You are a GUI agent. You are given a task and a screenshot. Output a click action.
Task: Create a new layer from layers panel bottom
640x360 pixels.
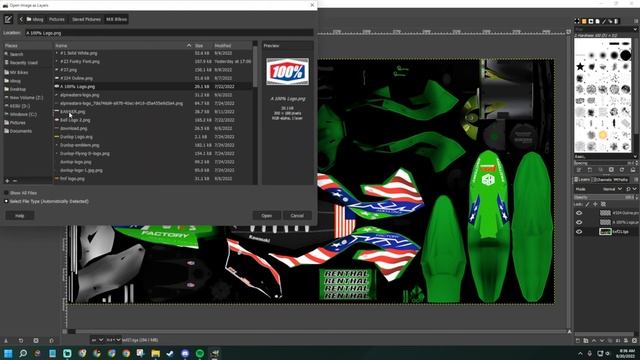578,340
